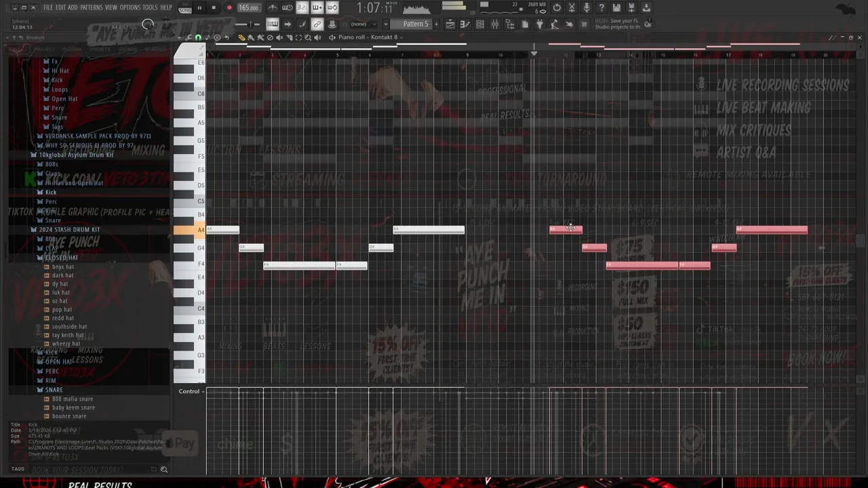Screen dimensions: 868x488
Task: Select the bnyx hat sample
Action: [x=62, y=267]
